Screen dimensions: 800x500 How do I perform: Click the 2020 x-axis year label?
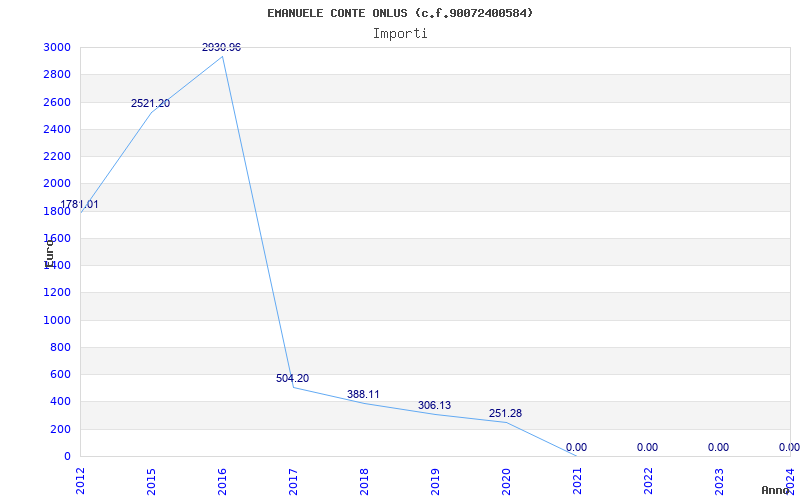click(x=506, y=481)
